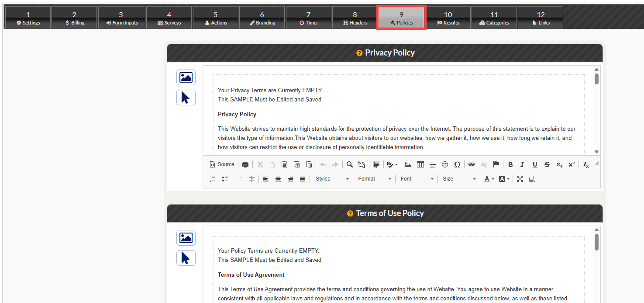Click the Link icon in toolbar
The width and height of the screenshot is (644, 303).
point(472,164)
